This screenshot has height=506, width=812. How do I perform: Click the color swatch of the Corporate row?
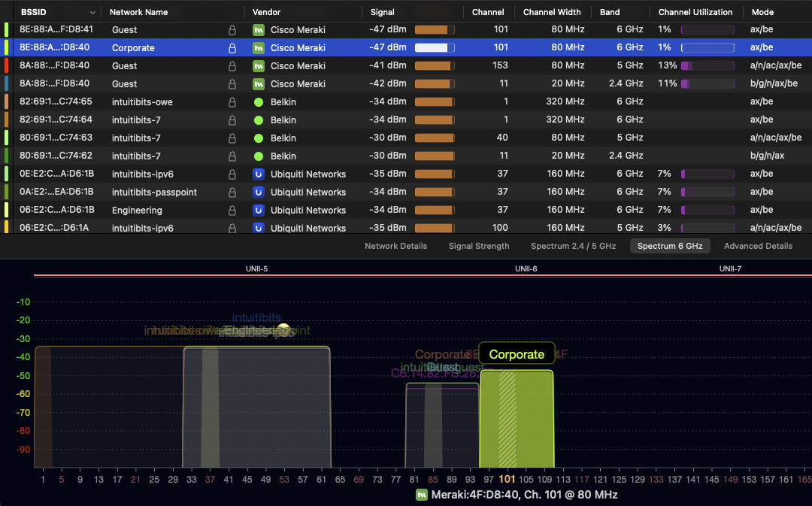[x=6, y=47]
